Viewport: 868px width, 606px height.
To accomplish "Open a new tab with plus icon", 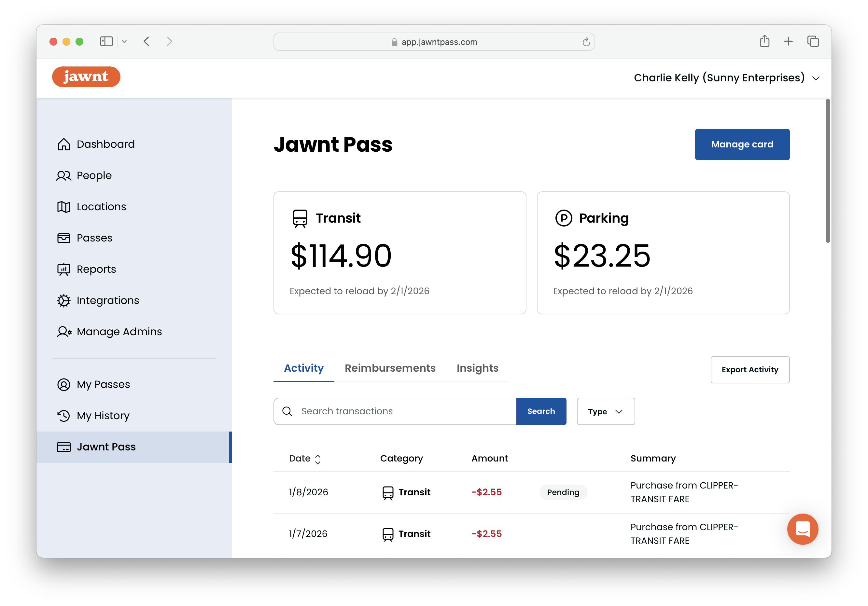I will (x=788, y=41).
